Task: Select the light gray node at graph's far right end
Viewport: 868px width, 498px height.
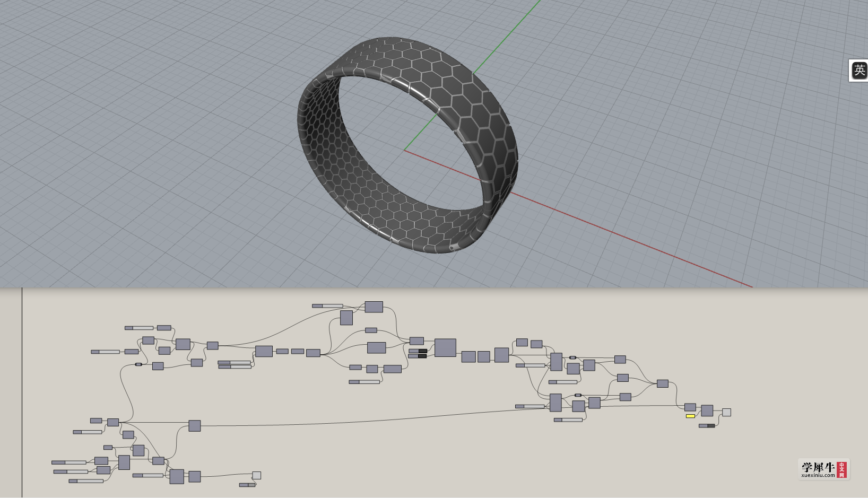Action: pos(726,412)
